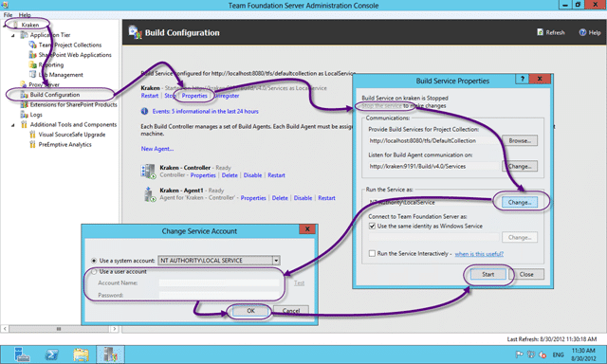
Task: Click TFS Admin Console taskbar icon
Action: pos(110,355)
